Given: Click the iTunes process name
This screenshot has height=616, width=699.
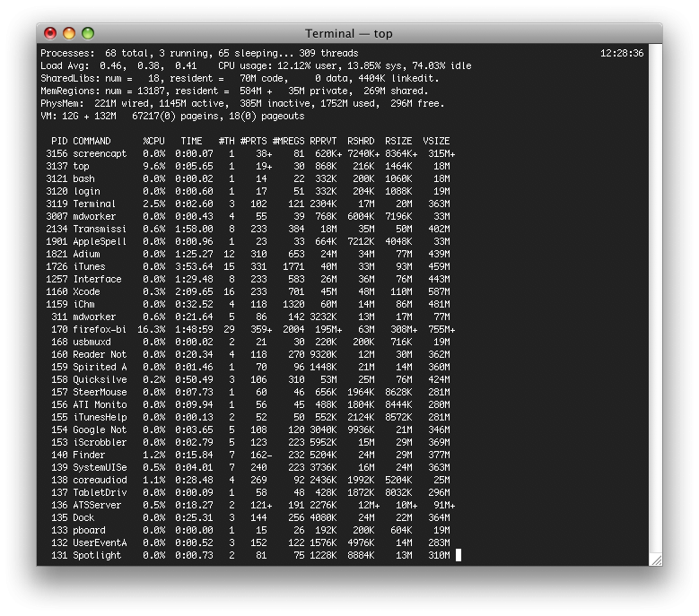Looking at the screenshot, I should coord(89,267).
